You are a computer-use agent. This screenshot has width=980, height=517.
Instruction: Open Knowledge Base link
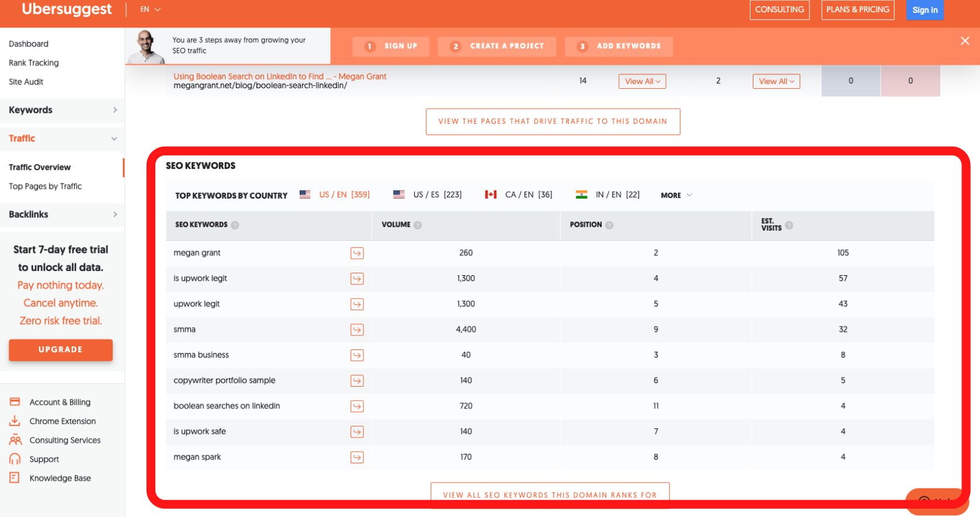click(60, 478)
